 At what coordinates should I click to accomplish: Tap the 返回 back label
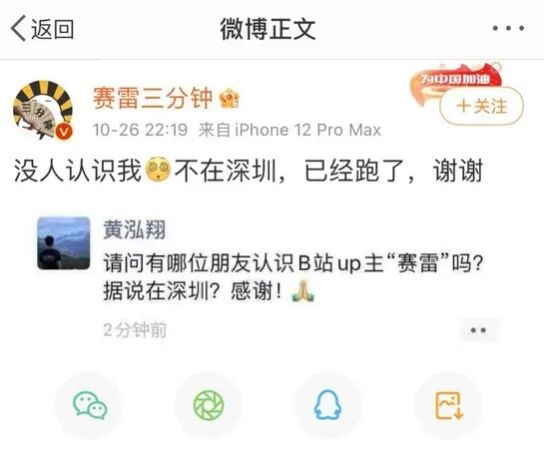click(52, 29)
